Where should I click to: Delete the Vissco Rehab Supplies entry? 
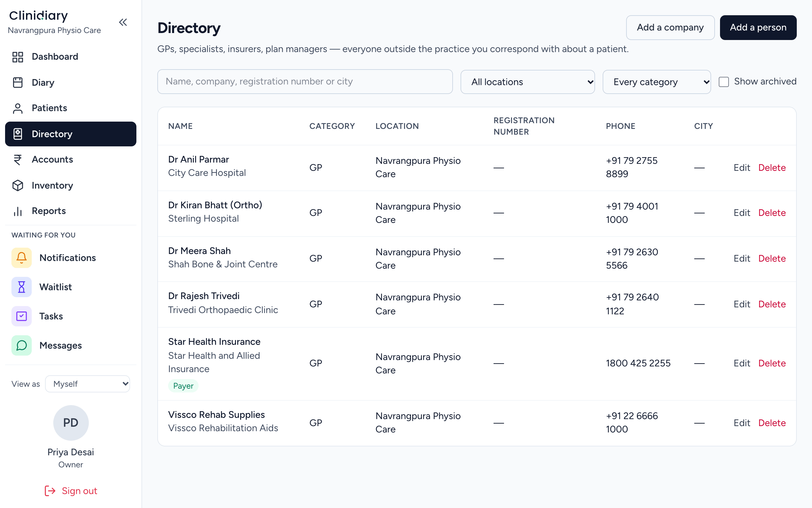tap(772, 423)
